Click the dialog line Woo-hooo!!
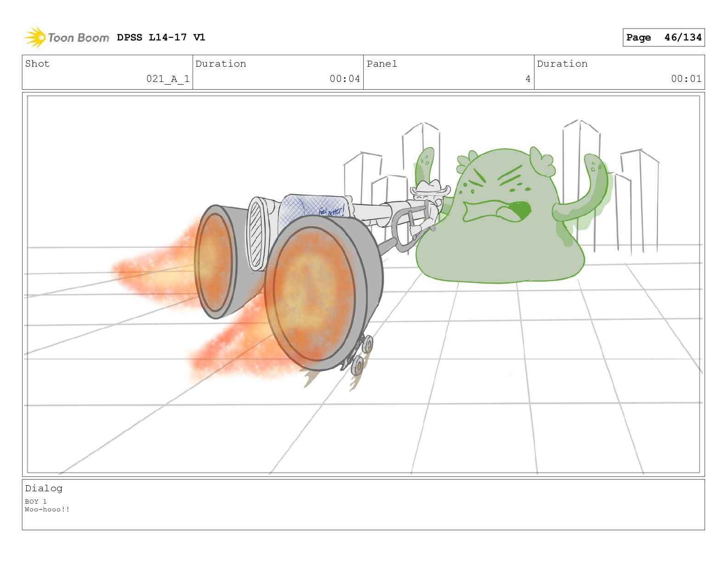Image resolution: width=728 pixels, height=563 pixels. [x=47, y=509]
